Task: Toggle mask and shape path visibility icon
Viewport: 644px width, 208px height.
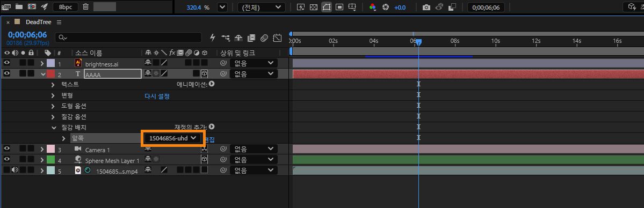Action: [x=327, y=8]
